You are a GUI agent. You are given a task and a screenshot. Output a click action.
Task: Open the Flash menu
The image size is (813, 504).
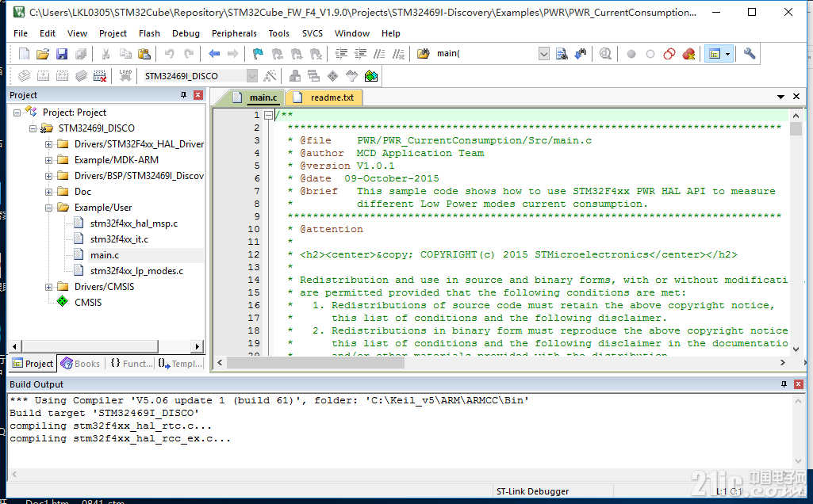149,33
